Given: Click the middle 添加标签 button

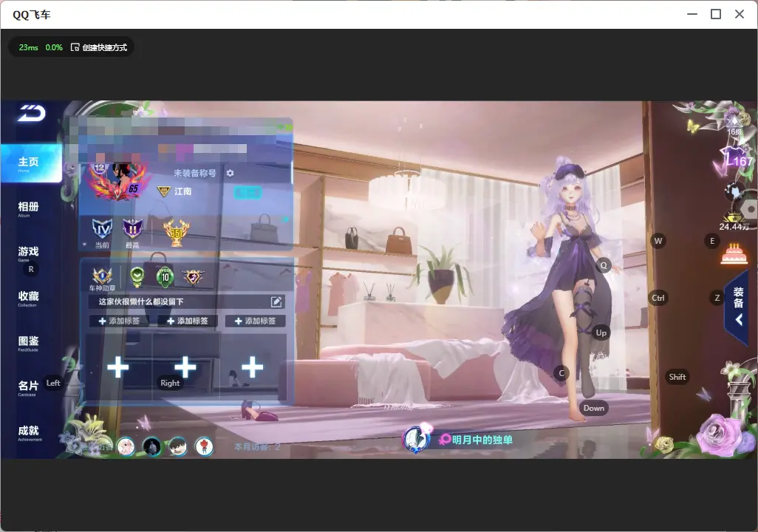Looking at the screenshot, I should tap(187, 321).
